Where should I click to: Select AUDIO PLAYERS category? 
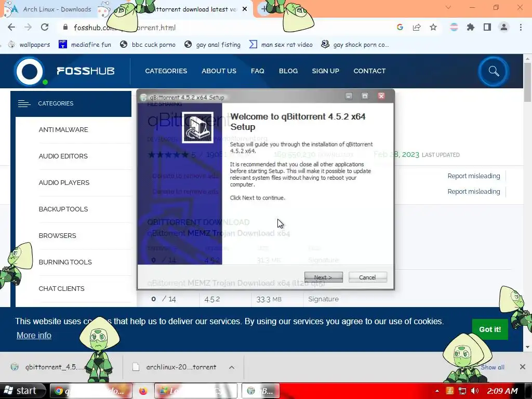click(x=64, y=182)
